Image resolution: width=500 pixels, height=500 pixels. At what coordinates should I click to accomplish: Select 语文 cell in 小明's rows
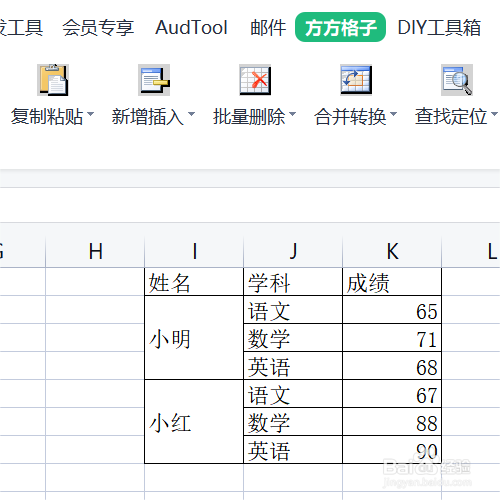[x=293, y=310]
